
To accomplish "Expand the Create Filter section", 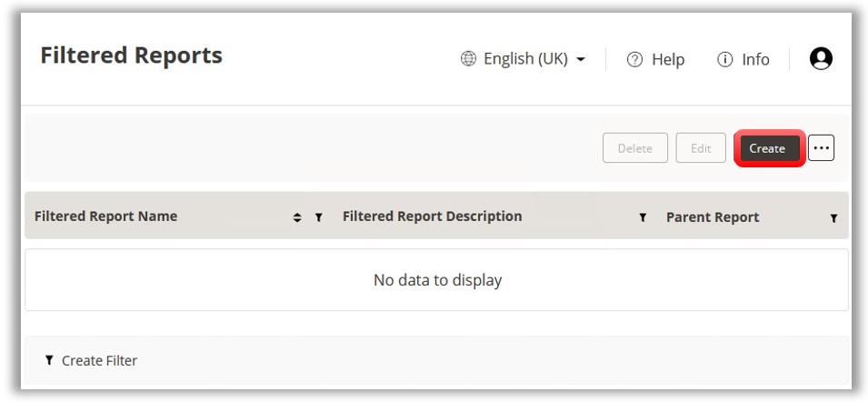I will [91, 361].
